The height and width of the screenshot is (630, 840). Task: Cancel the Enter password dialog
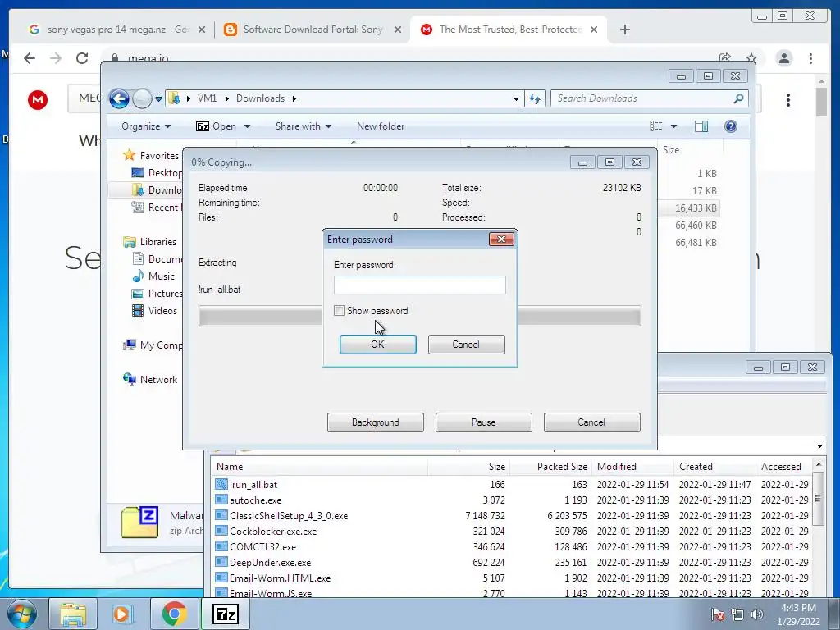coord(466,345)
